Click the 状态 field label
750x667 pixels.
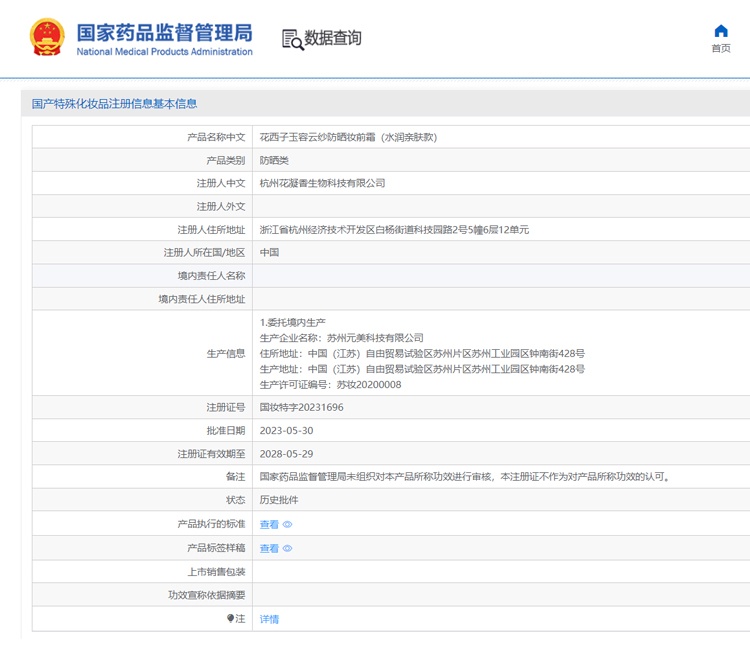click(235, 500)
